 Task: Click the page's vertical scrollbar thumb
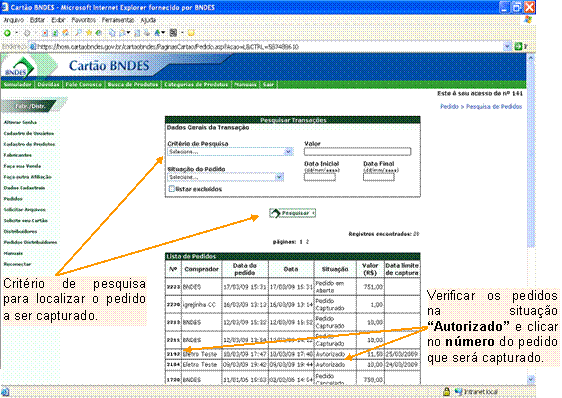pos(531,154)
